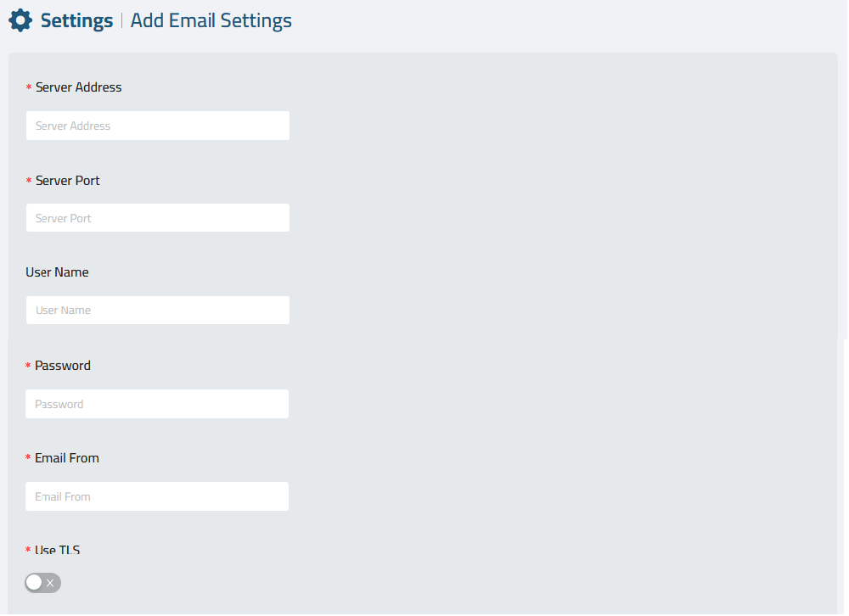This screenshot has width=849, height=616.
Task: Click the Server Address field label
Action: [x=78, y=87]
